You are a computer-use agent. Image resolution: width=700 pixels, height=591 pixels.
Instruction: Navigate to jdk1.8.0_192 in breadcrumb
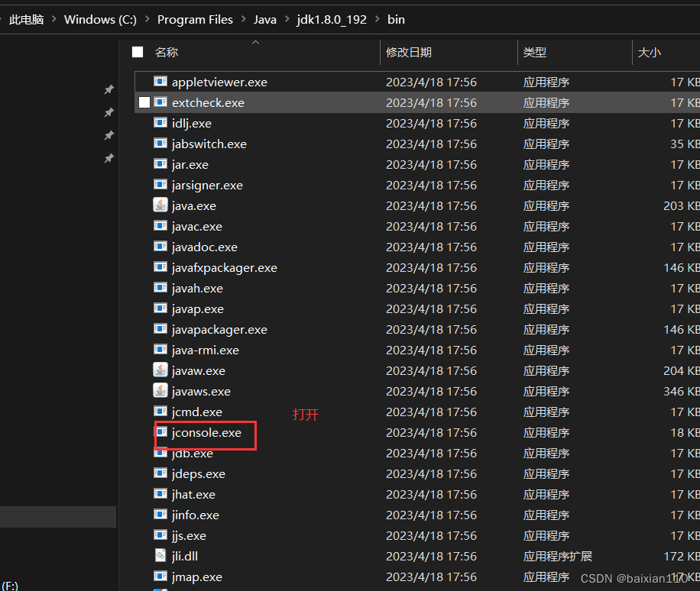pyautogui.click(x=332, y=20)
